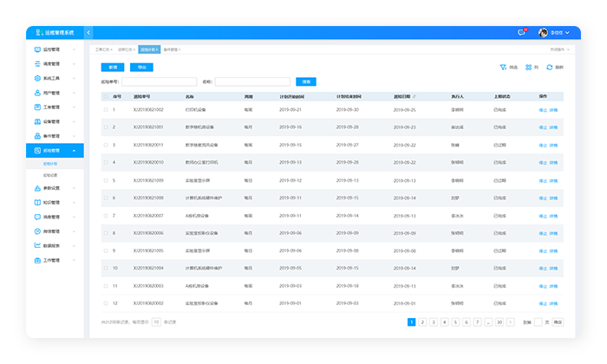The image size is (607, 364).
Task: Click the 系统工具 gear icon in sidebar
Action: [x=37, y=78]
